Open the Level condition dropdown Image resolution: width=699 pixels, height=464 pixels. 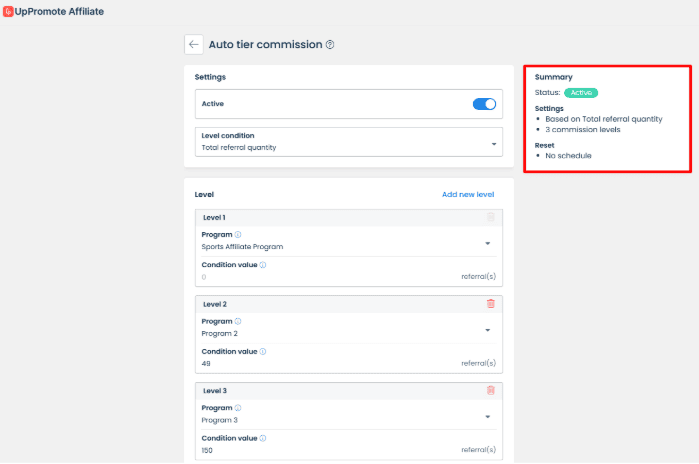click(348, 142)
